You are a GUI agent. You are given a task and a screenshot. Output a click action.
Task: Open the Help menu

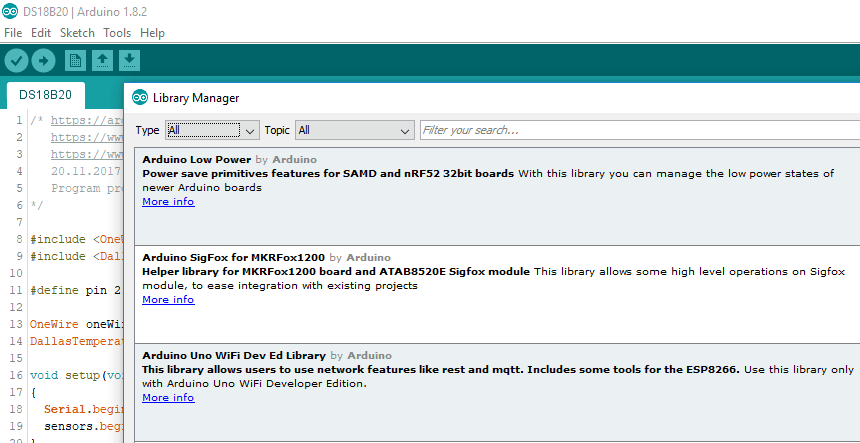click(x=152, y=33)
